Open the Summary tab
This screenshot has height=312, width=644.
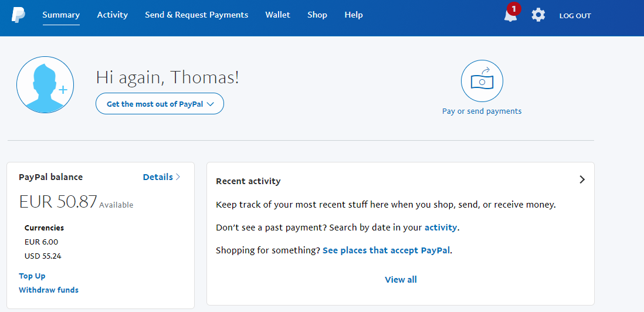click(61, 15)
